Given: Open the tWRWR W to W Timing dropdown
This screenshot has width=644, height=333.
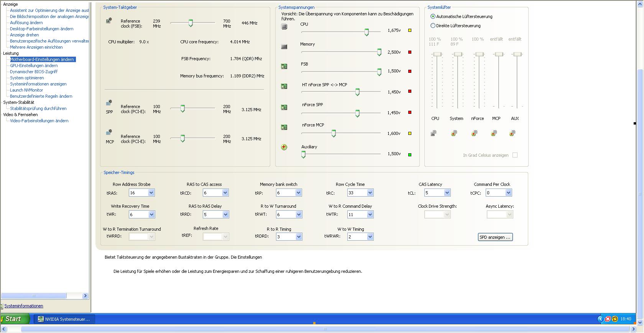Looking at the screenshot, I should click(x=370, y=237).
